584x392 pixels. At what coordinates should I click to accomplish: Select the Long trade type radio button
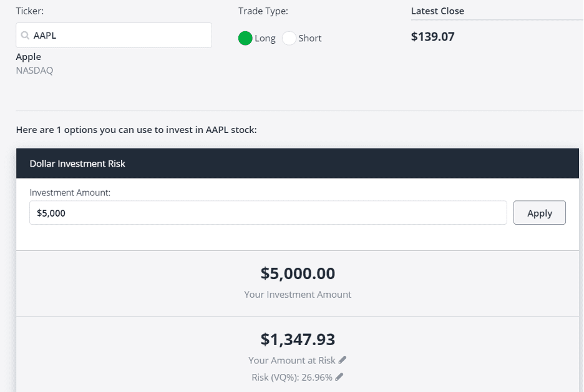[245, 38]
